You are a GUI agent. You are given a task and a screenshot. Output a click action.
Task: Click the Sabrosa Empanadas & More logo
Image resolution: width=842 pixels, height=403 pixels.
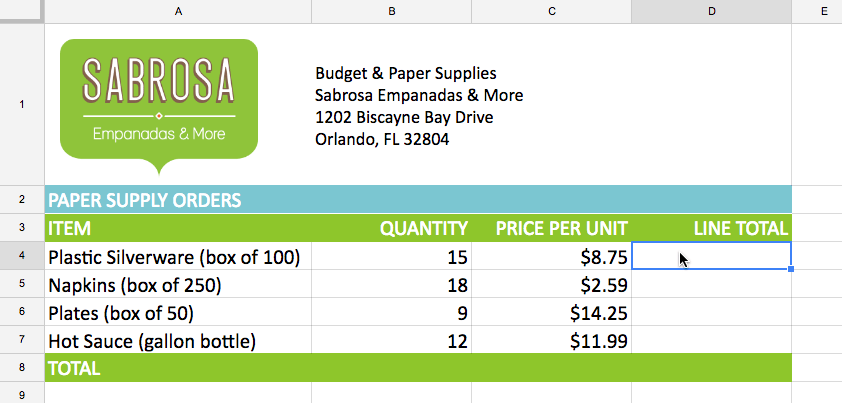coord(158,98)
